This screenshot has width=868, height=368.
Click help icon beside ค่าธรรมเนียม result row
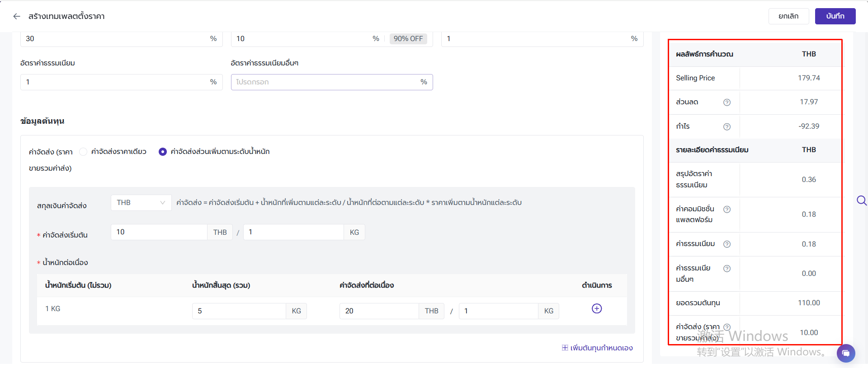click(x=727, y=244)
